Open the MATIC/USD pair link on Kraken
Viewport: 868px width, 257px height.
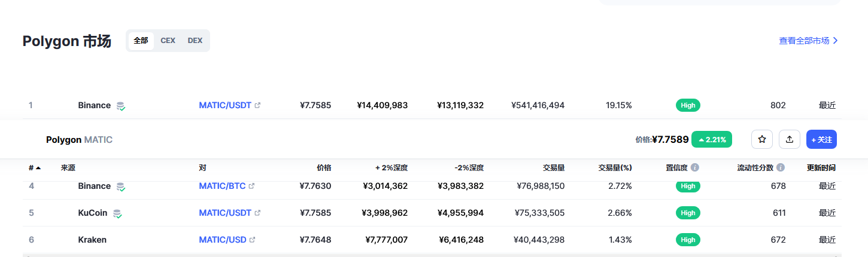223,240
